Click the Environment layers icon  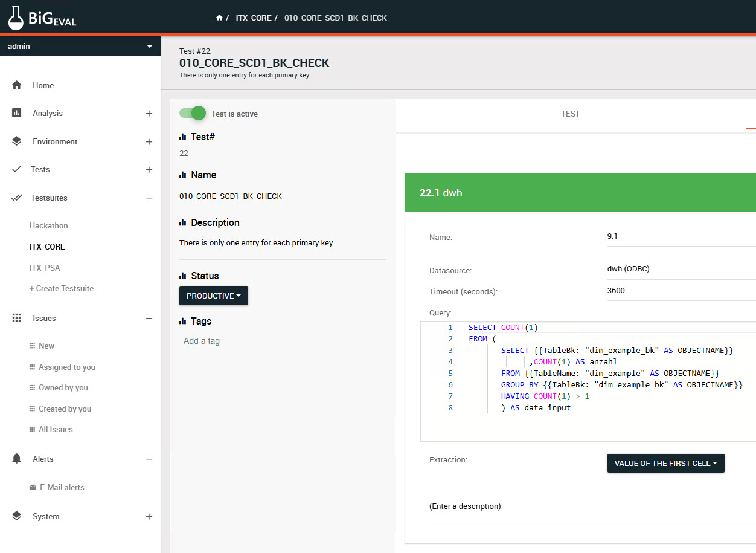(x=17, y=141)
